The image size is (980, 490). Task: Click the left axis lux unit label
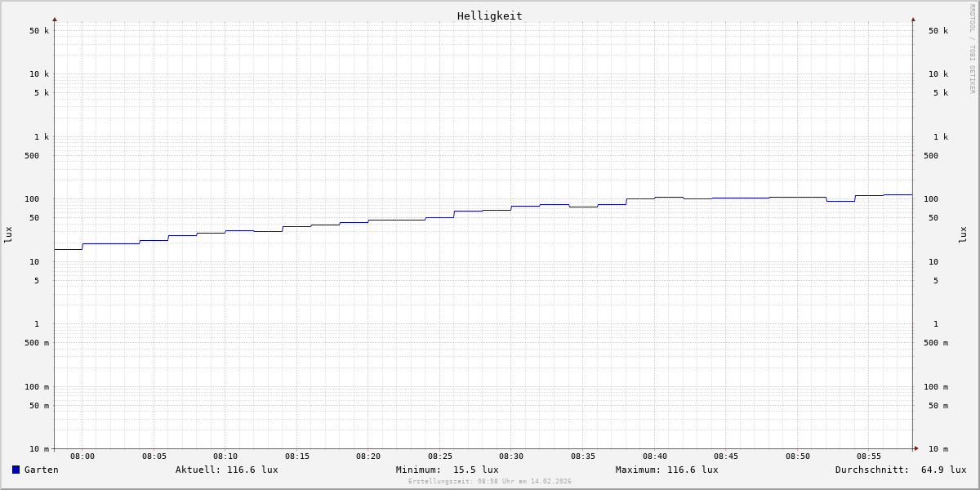coord(8,235)
